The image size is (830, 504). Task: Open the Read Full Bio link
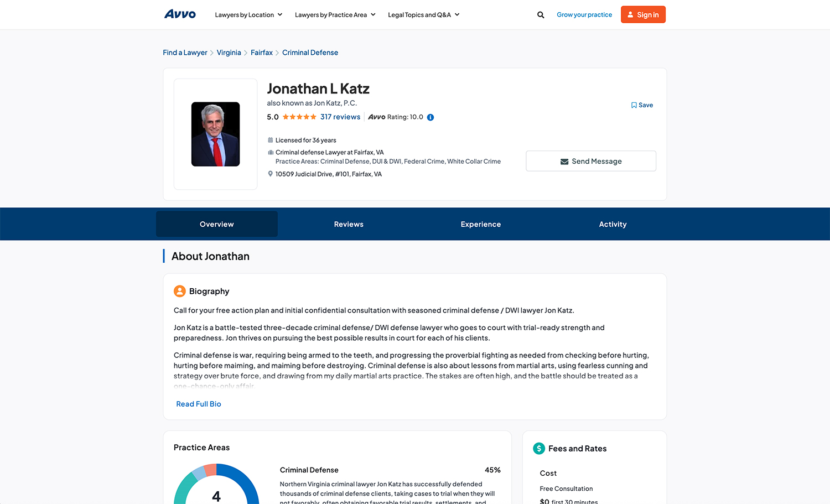click(198, 403)
